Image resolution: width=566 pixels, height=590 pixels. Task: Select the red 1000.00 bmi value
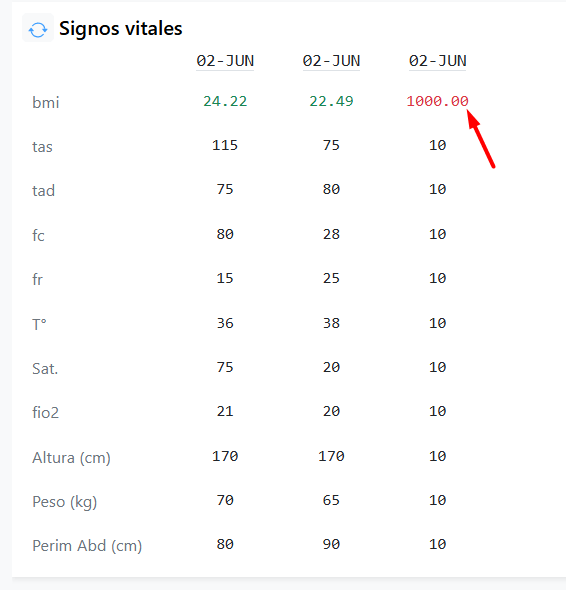click(x=437, y=101)
